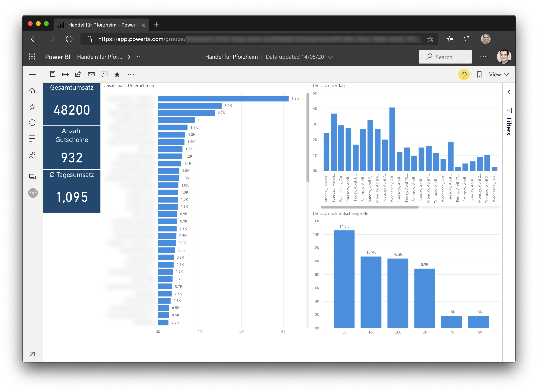Viewport: 538px width, 392px height.
Task: Expand the Data updated 14/05/20 chevron
Action: pyautogui.click(x=330, y=57)
